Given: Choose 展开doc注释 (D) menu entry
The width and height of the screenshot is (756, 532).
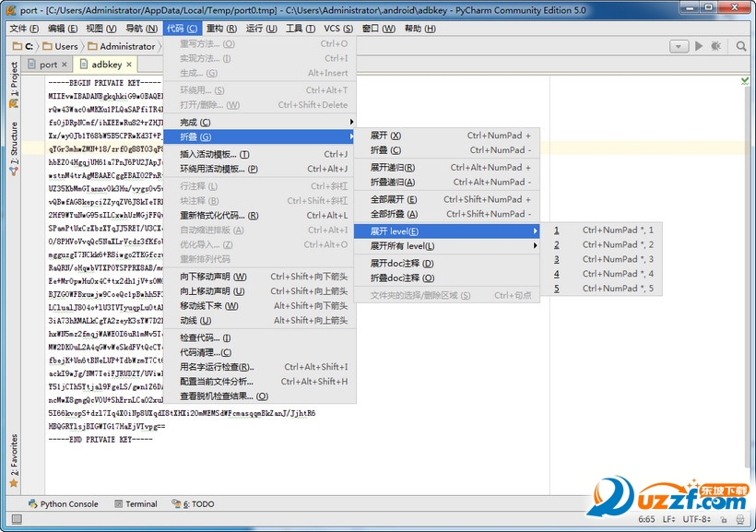Looking at the screenshot, I should 446,264.
